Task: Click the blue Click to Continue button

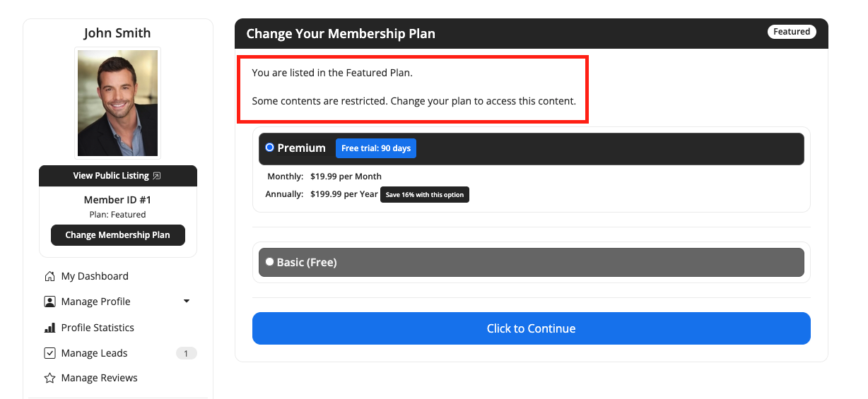Action: pos(532,328)
